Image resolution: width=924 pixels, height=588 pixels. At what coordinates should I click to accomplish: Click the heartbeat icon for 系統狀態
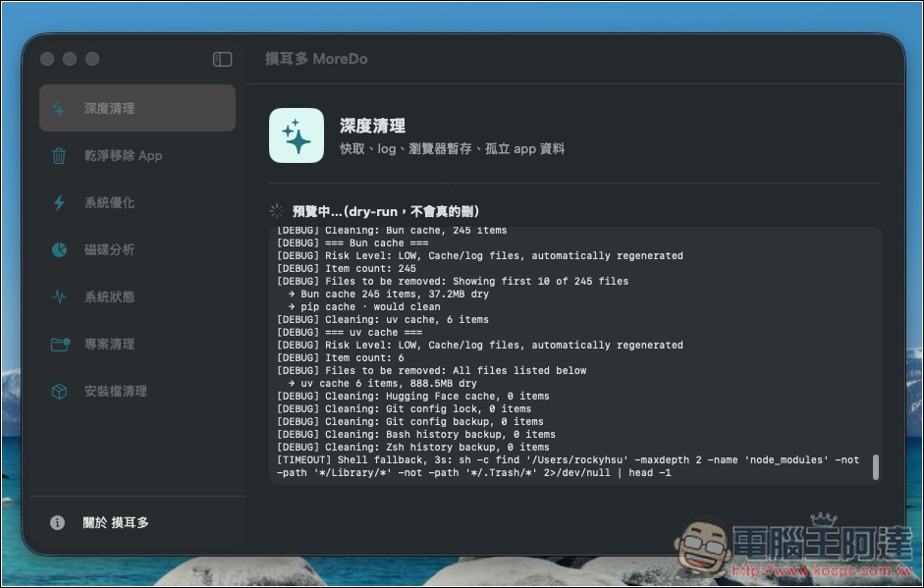point(61,297)
